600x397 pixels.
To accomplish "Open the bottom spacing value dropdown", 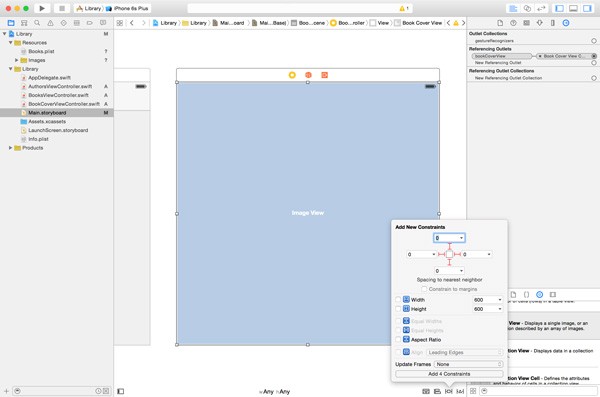I will point(461,271).
